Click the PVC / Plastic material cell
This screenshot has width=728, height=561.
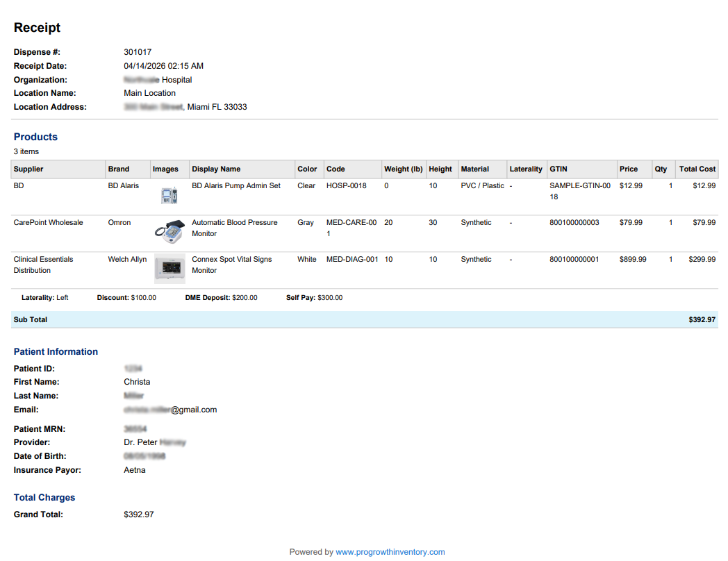click(482, 185)
